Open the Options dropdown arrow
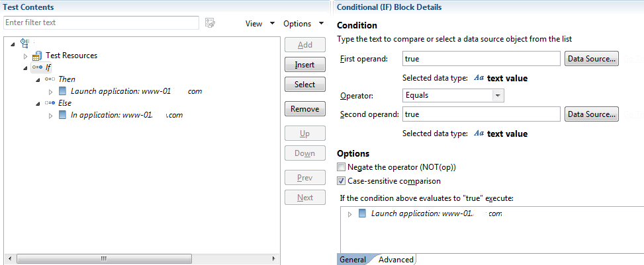 click(x=321, y=23)
